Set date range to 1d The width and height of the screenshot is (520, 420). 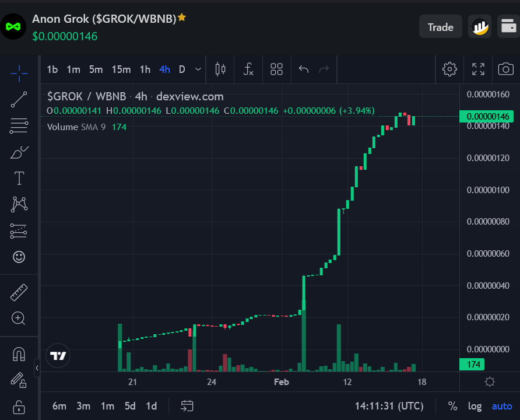(x=152, y=406)
